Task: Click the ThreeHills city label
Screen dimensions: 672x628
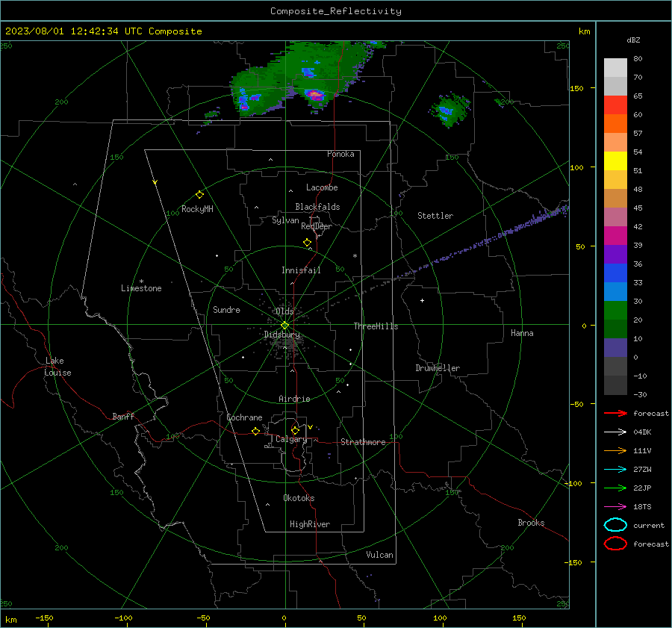Action: [376, 326]
